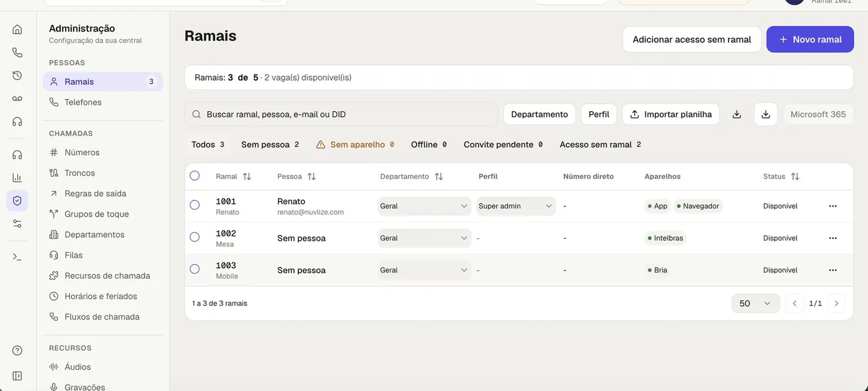Select row checkbox for ramal 1002 Mesa
This screenshot has width=868, height=391.
pos(195,237)
